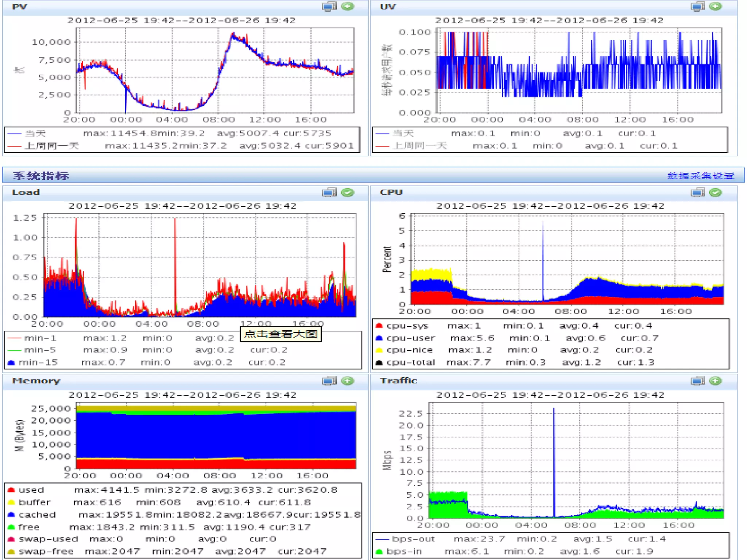The width and height of the screenshot is (747, 560).
Task: Click the red cpu-sys legend swatch
Action: (x=379, y=326)
